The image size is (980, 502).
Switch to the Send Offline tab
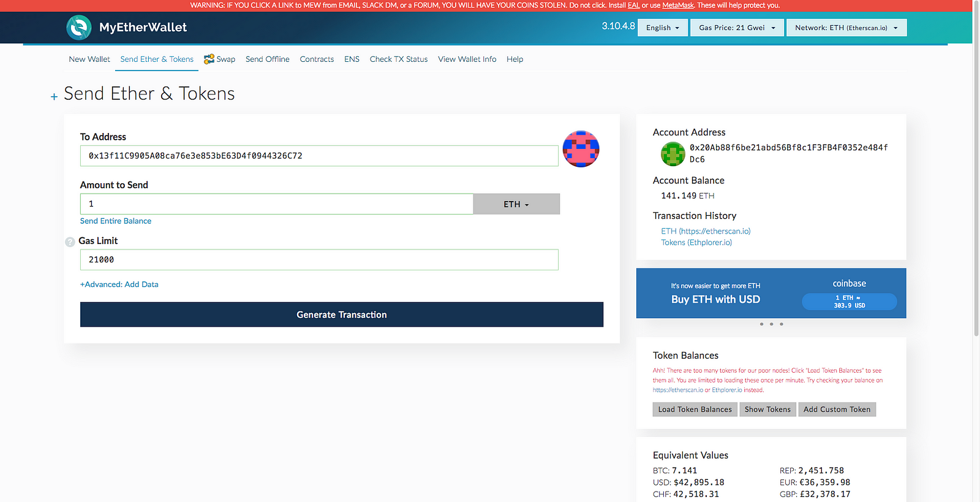tap(268, 59)
